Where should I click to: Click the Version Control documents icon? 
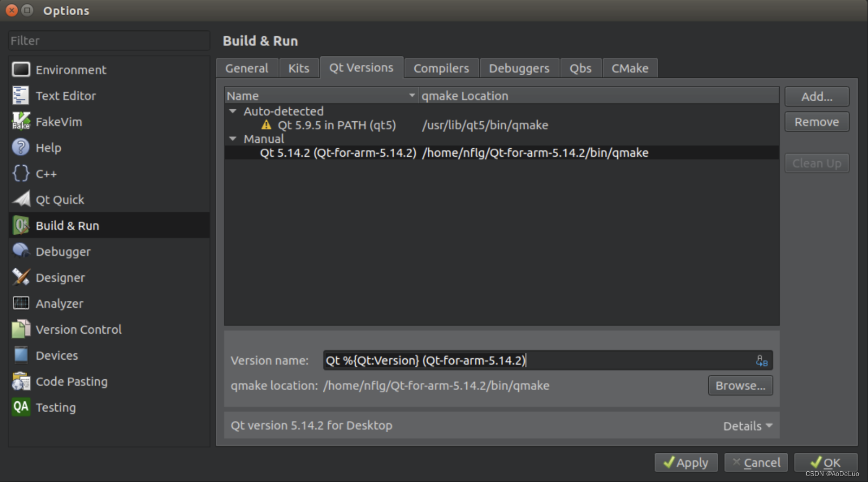pyautogui.click(x=21, y=329)
